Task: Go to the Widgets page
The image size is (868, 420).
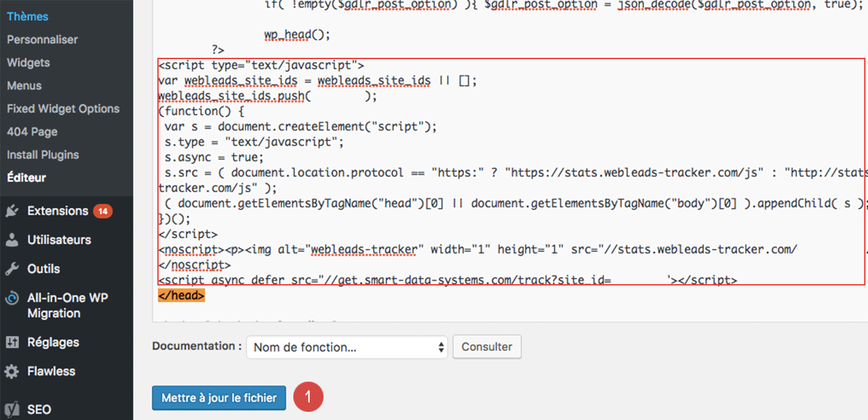Action: tap(28, 63)
